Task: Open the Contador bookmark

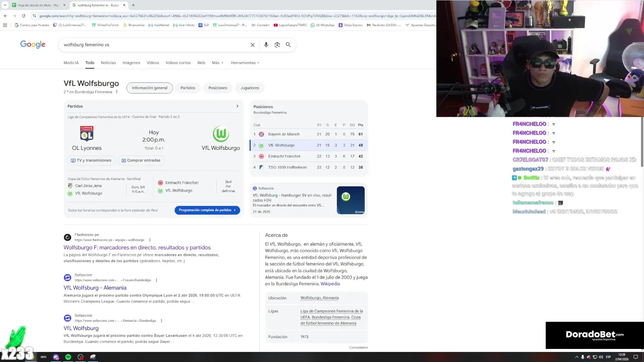Action: (x=261, y=25)
